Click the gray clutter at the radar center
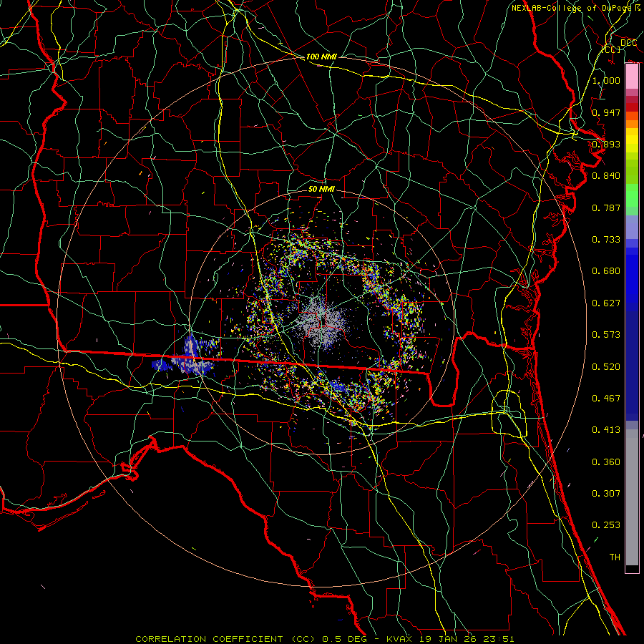Screen dimensions: 644x644 coord(321,323)
